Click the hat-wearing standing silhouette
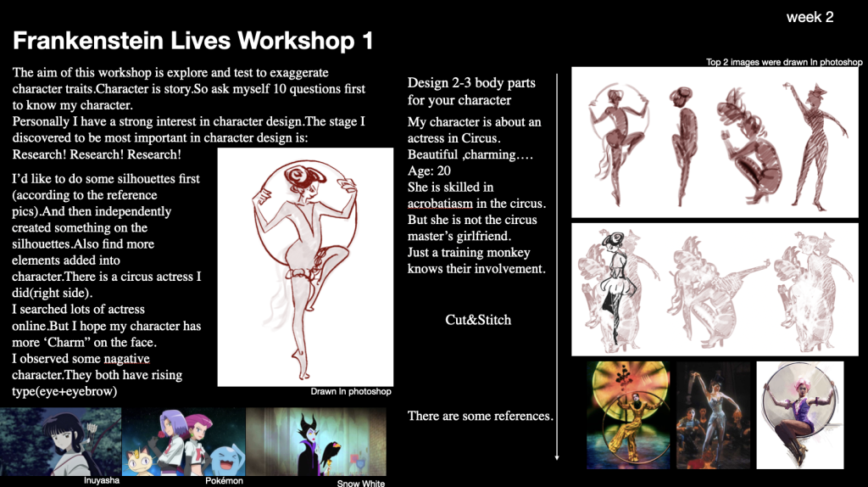 [x=814, y=145]
